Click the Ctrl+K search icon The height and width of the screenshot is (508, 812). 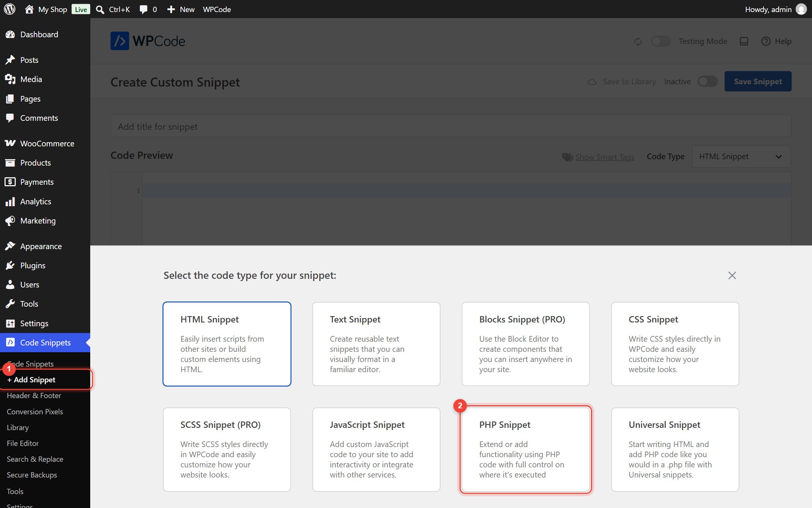tap(100, 9)
